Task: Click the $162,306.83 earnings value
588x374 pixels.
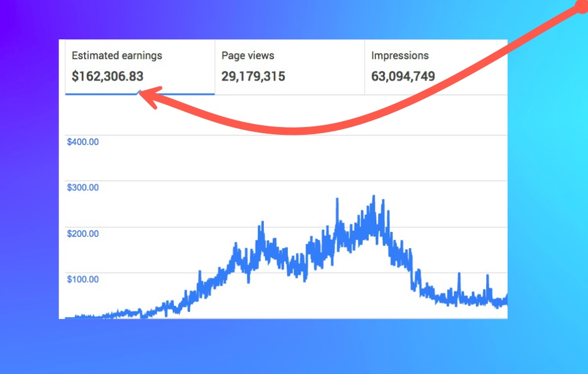Action: [x=108, y=76]
